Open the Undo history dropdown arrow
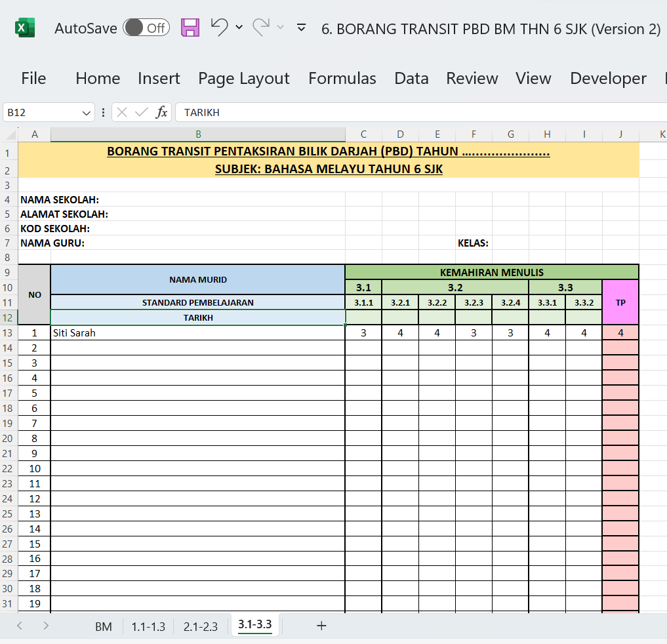Image resolution: width=667 pixels, height=644 pixels. click(239, 28)
